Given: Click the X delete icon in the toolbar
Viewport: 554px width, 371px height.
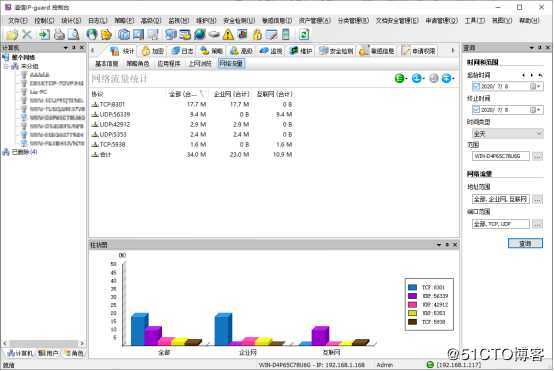Looking at the screenshot, I should [27, 34].
